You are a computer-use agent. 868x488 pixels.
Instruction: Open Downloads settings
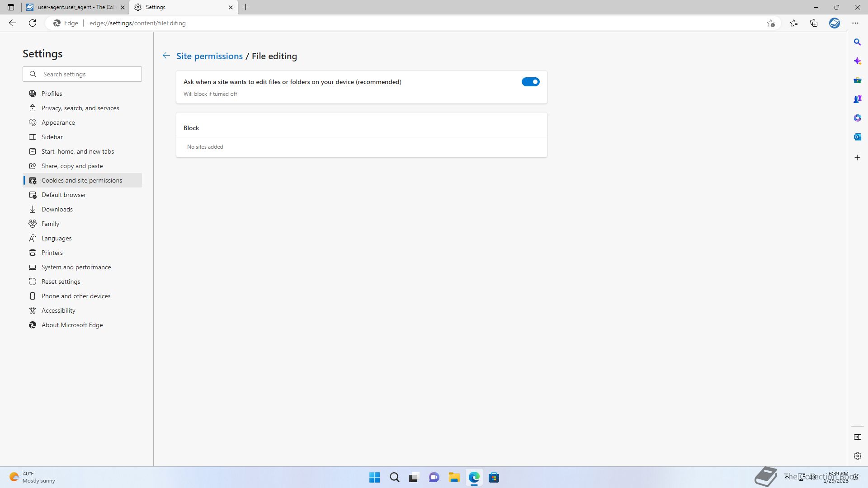pos(82,209)
